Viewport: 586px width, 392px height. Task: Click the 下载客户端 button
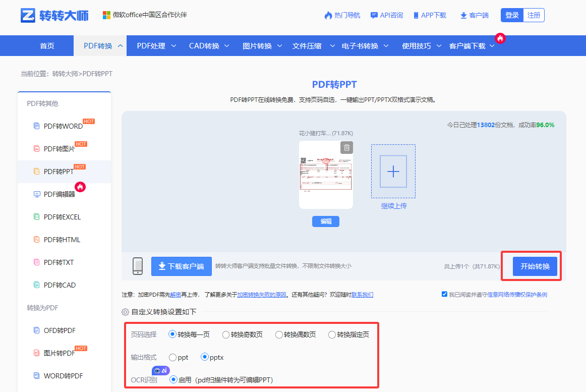(x=181, y=266)
